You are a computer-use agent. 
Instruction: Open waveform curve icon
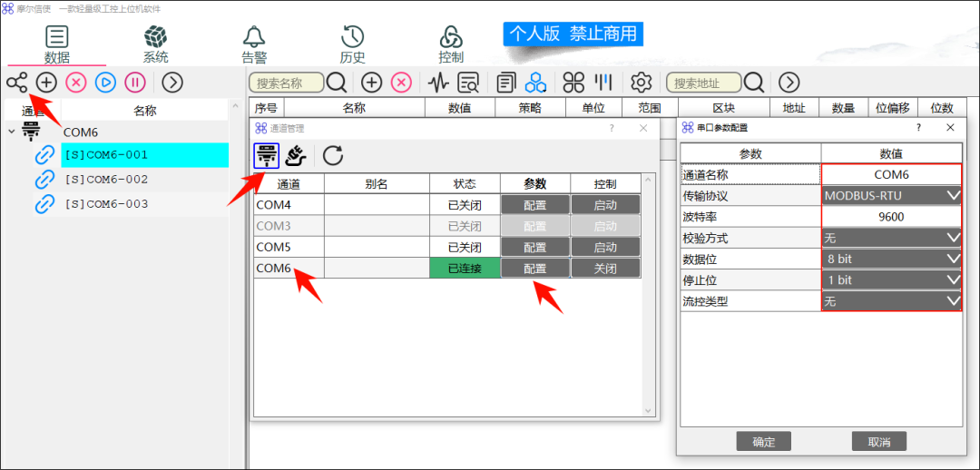(x=439, y=83)
